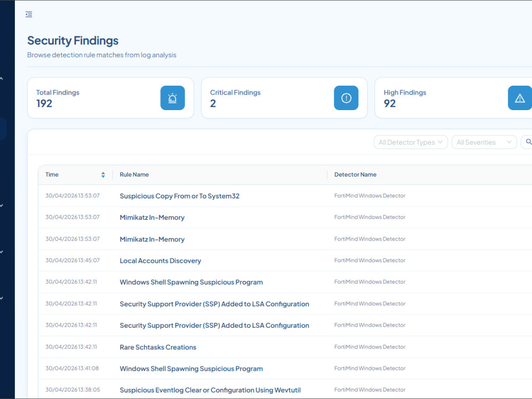Screen dimensions: 532x399
Task: Open Suspicious Eventlog Clear Using Wevtutil finding
Action: (210, 390)
